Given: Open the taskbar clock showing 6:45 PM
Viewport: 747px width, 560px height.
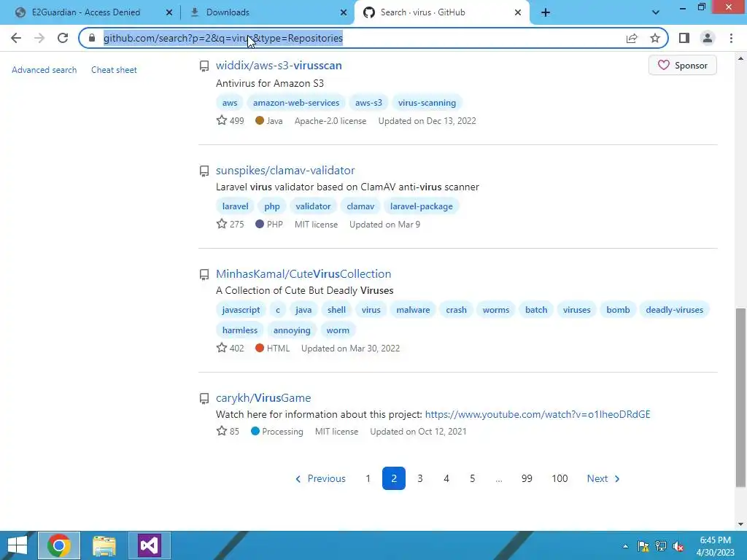Looking at the screenshot, I should click(x=715, y=546).
